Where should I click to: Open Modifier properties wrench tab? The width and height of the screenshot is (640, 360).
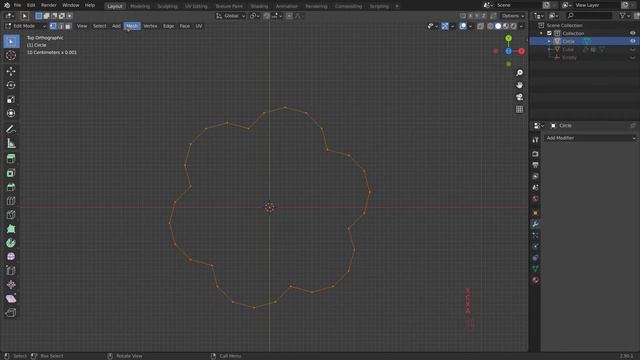pos(535,224)
